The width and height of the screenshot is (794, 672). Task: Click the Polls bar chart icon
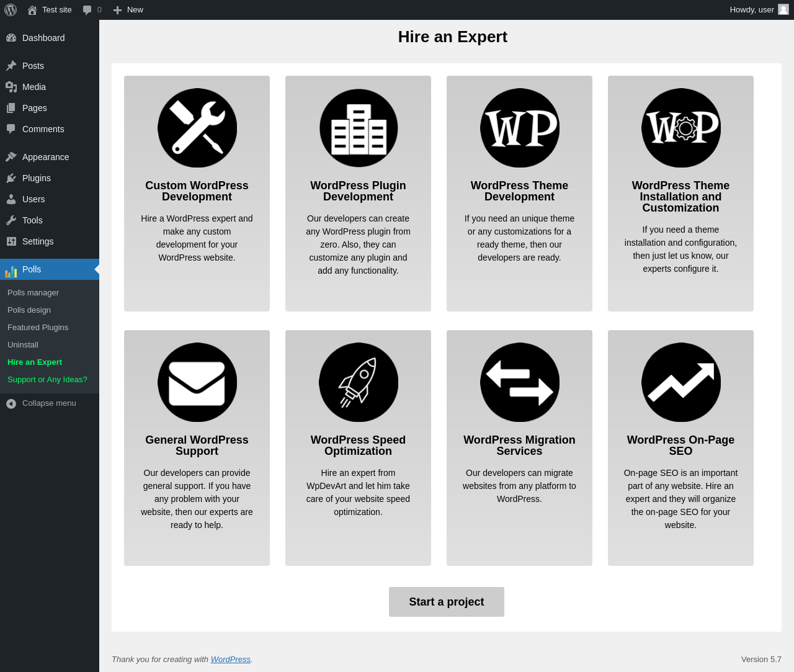(11, 271)
